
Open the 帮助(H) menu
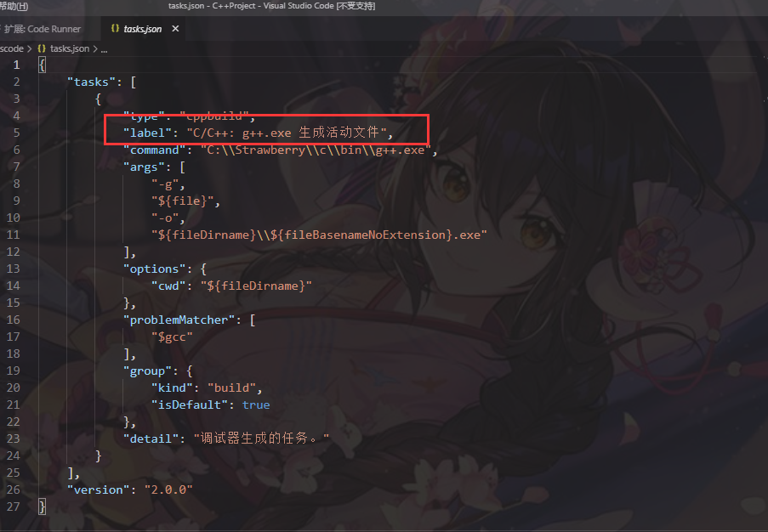pyautogui.click(x=14, y=6)
